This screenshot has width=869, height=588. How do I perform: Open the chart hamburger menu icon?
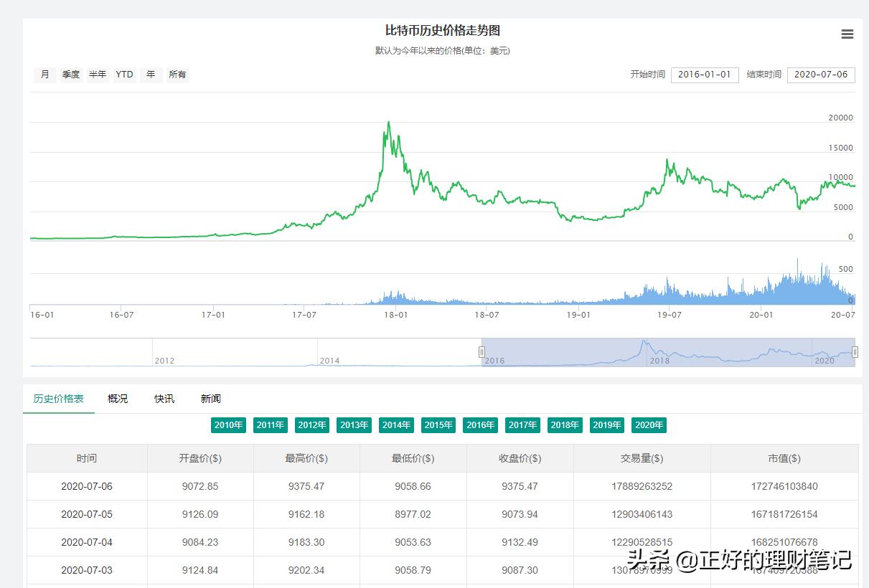[x=847, y=34]
